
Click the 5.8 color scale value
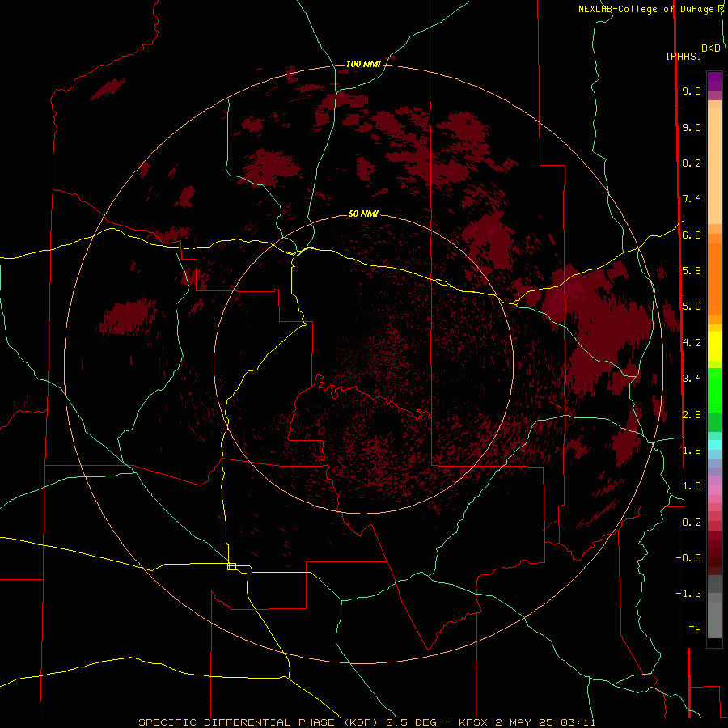[x=692, y=271]
